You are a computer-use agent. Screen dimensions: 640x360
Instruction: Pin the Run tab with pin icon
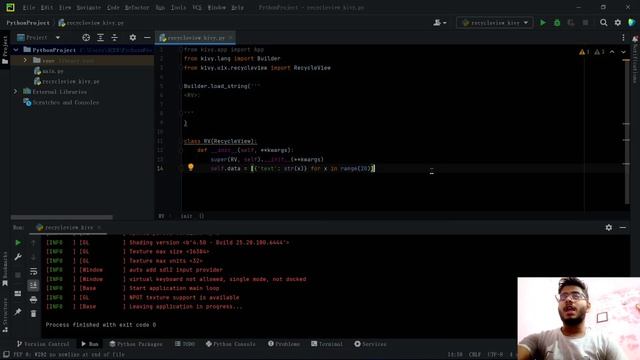click(18, 312)
